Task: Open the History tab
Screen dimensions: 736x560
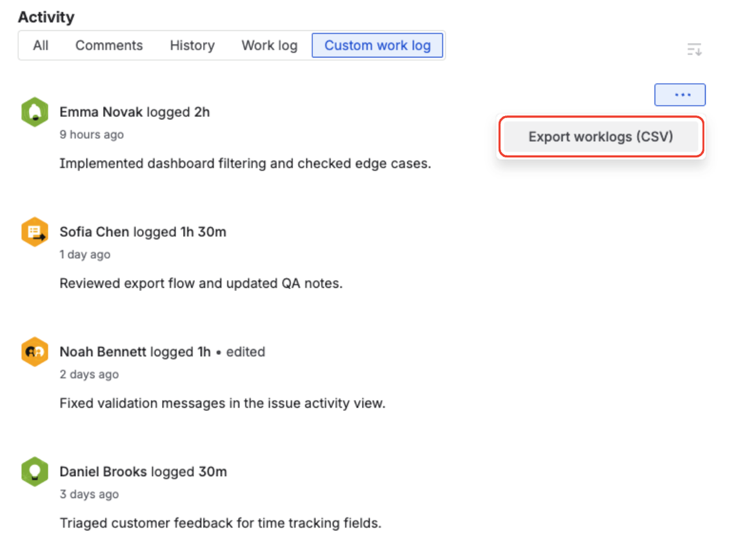Action: point(192,45)
